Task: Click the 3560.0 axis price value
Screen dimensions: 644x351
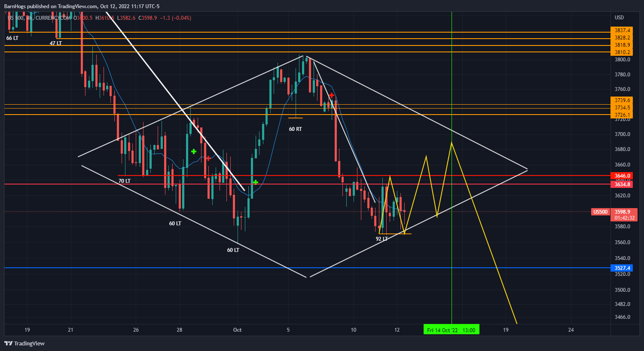Action: pyautogui.click(x=623, y=242)
